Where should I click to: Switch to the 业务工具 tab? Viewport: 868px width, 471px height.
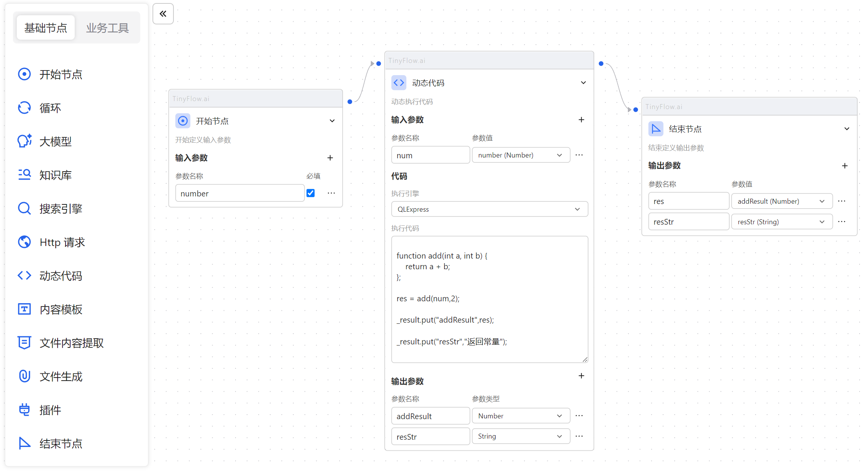[107, 28]
